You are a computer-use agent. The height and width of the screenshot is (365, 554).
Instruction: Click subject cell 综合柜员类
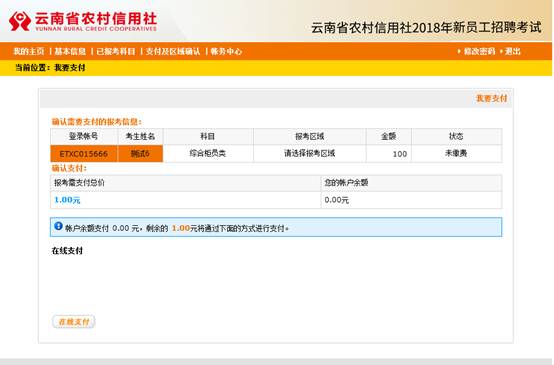(208, 154)
